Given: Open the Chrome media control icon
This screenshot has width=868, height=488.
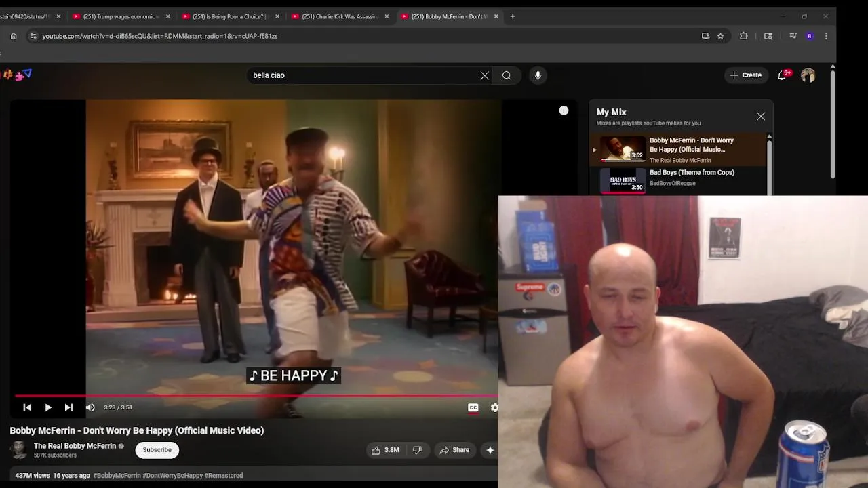Looking at the screenshot, I should [793, 36].
